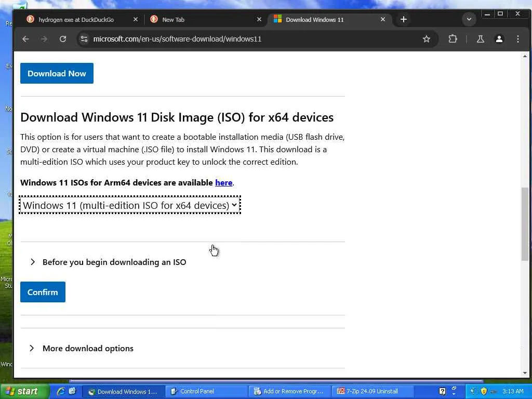Click the help question mark taskbar icon
This screenshot has width=532, height=399.
pos(442,392)
